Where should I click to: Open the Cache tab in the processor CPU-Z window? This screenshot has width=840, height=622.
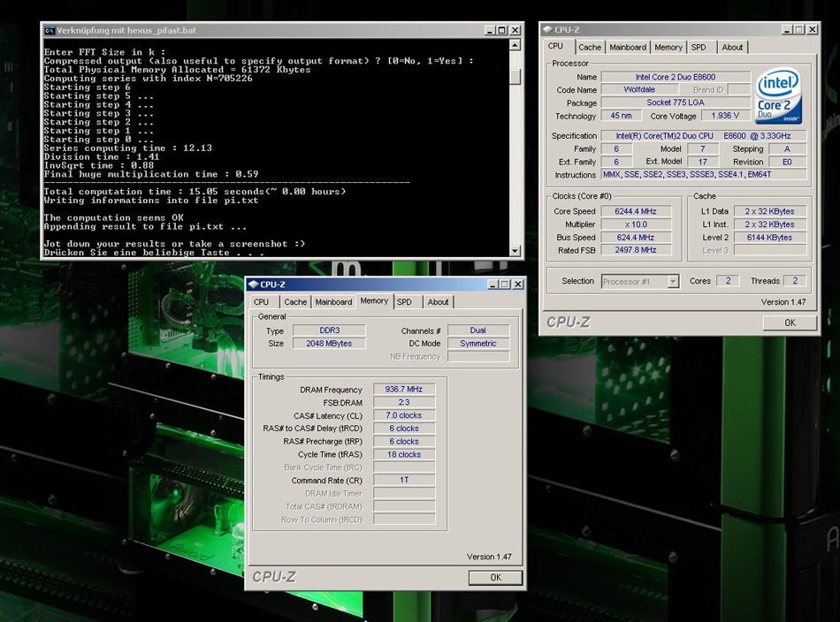(590, 47)
